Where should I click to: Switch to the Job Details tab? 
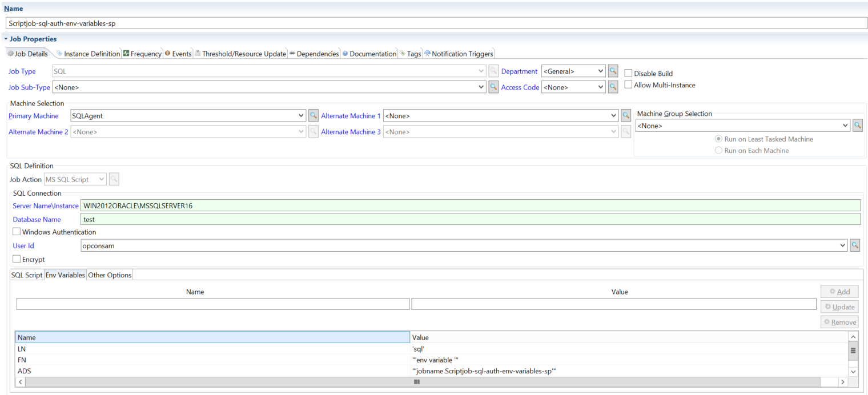coord(27,54)
